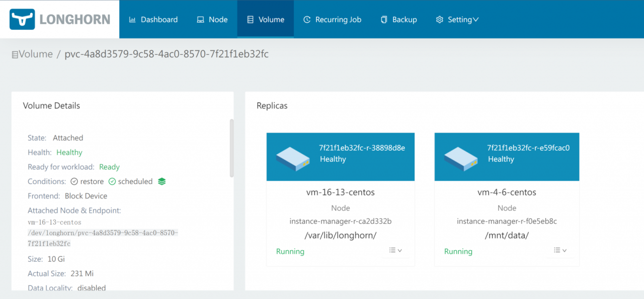Click the replica name 7f21f1eb32fc-r-38898d8e

[x=362, y=148]
